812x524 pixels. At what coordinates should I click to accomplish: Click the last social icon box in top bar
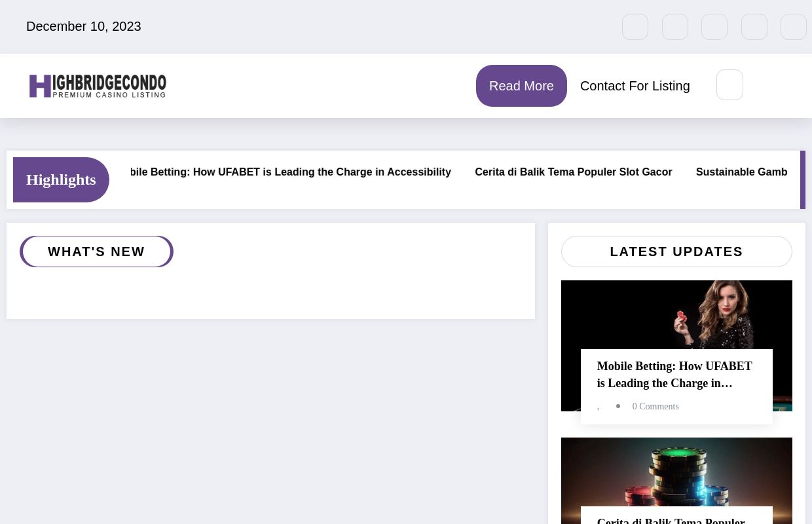[793, 27]
